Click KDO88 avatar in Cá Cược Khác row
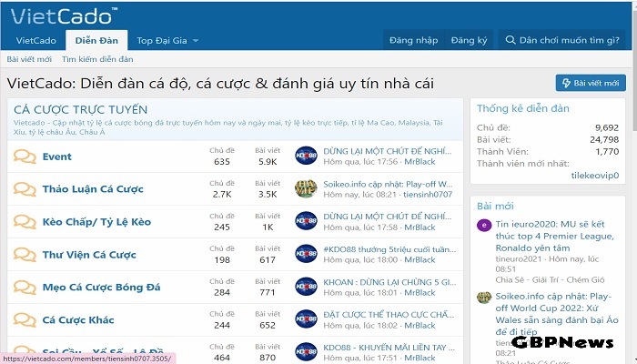The width and height of the screenshot is (637, 364). (x=306, y=319)
